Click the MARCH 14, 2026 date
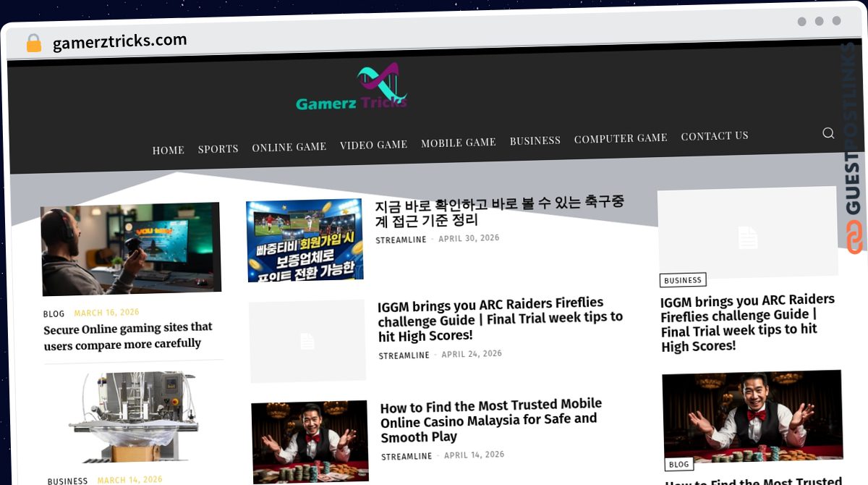The height and width of the screenshot is (485, 868). click(130, 479)
